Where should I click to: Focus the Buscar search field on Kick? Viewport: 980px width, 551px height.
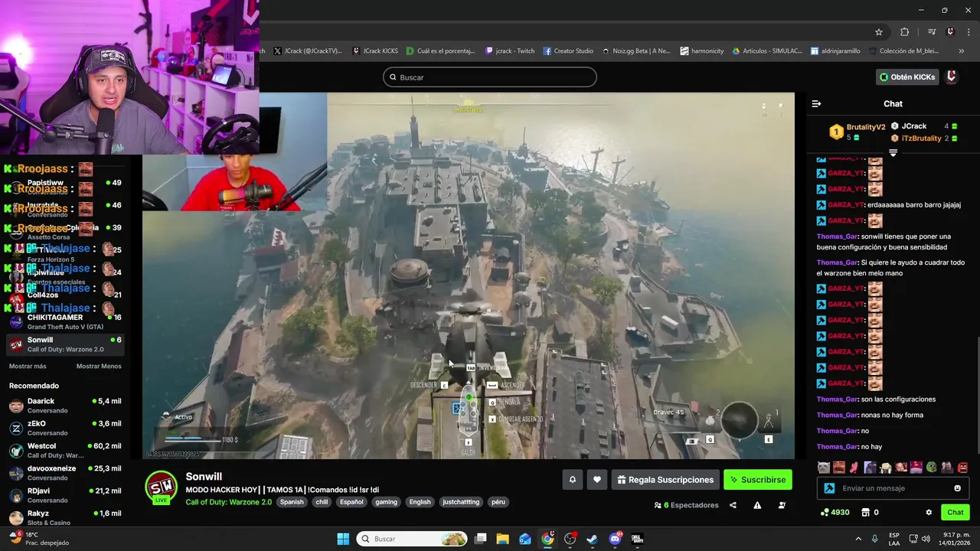[490, 77]
